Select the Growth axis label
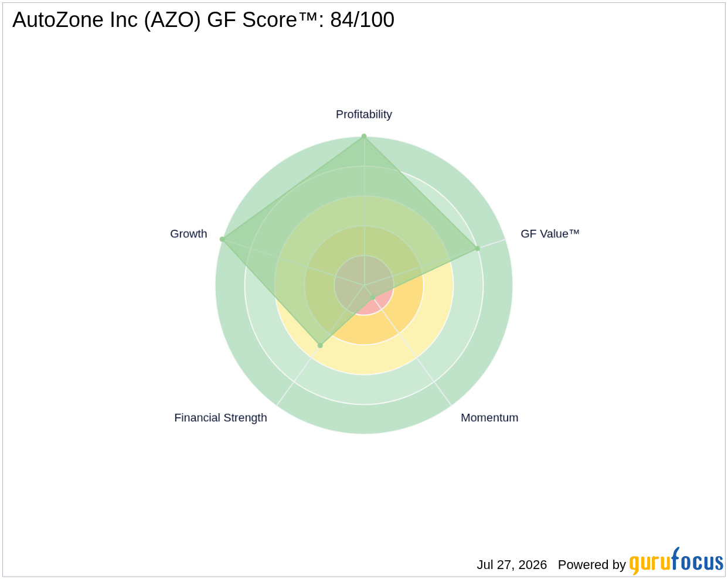Viewport: 728px width, 579px height. (x=189, y=234)
